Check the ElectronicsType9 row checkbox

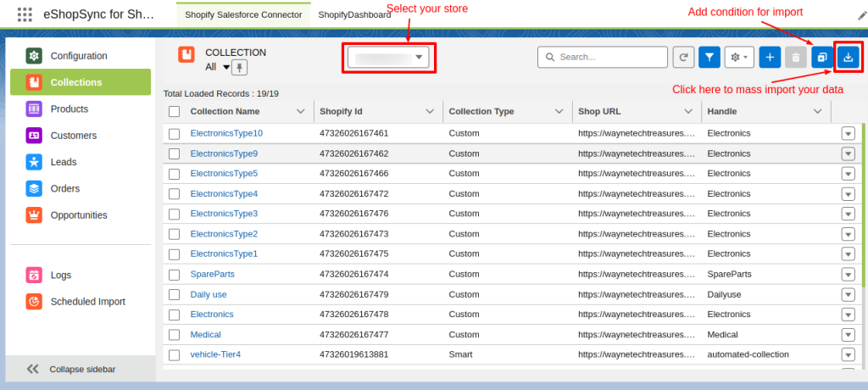pos(175,153)
